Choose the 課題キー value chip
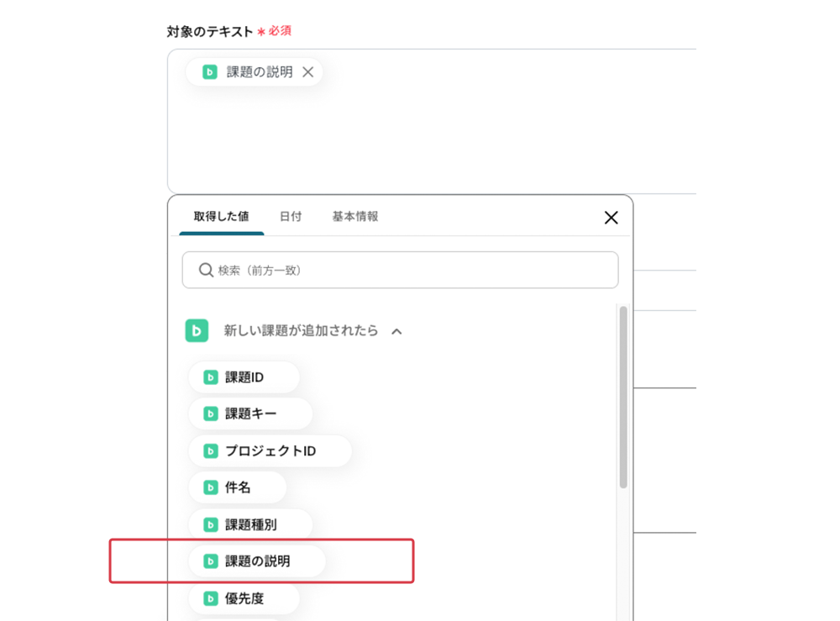The height and width of the screenshot is (621, 840). coord(250,414)
